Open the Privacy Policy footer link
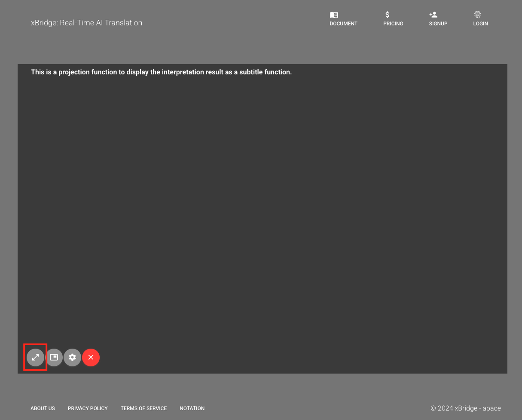 pyautogui.click(x=88, y=408)
